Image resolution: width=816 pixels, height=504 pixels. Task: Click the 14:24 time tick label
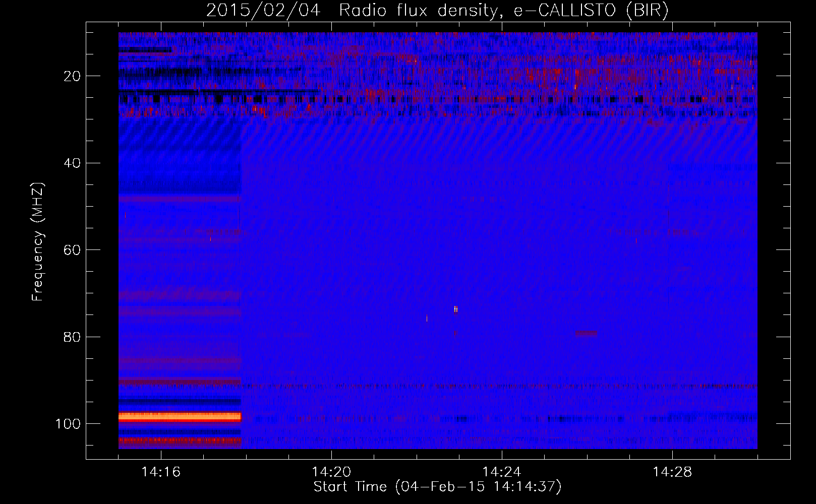tap(502, 472)
